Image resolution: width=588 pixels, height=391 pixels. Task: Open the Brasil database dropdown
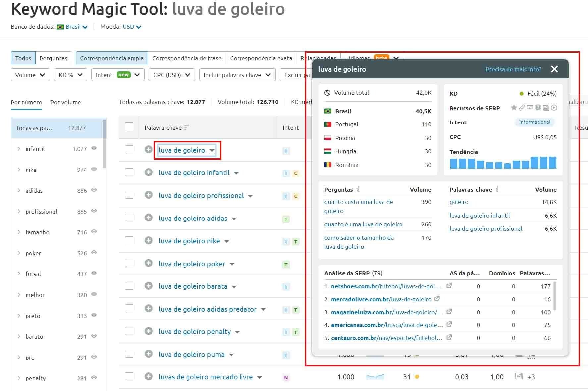click(x=72, y=27)
